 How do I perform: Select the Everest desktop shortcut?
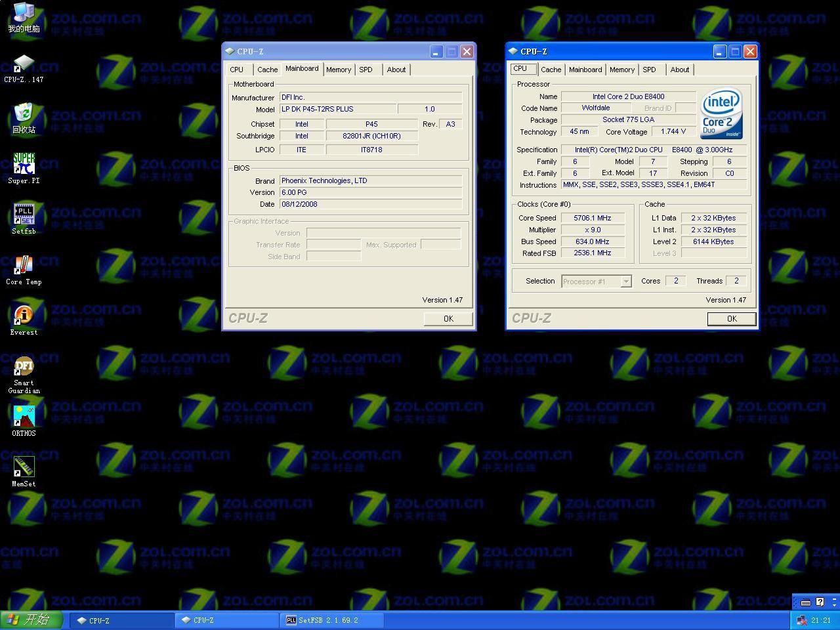(24, 320)
